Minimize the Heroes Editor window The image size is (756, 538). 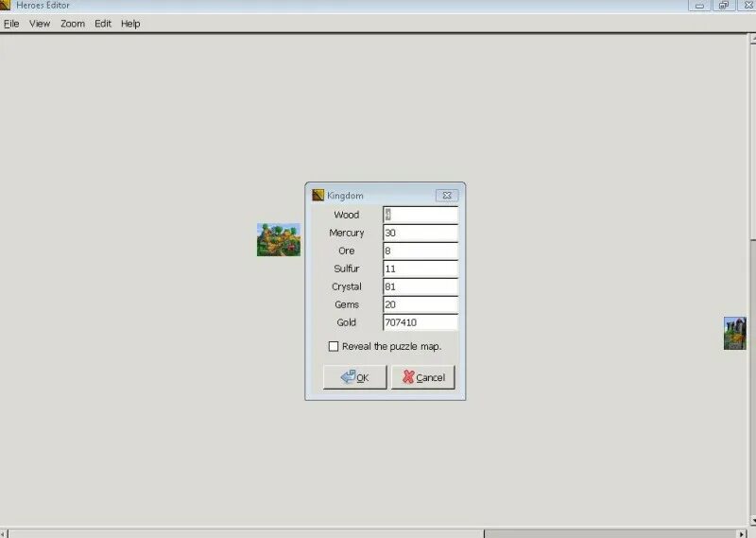click(699, 6)
